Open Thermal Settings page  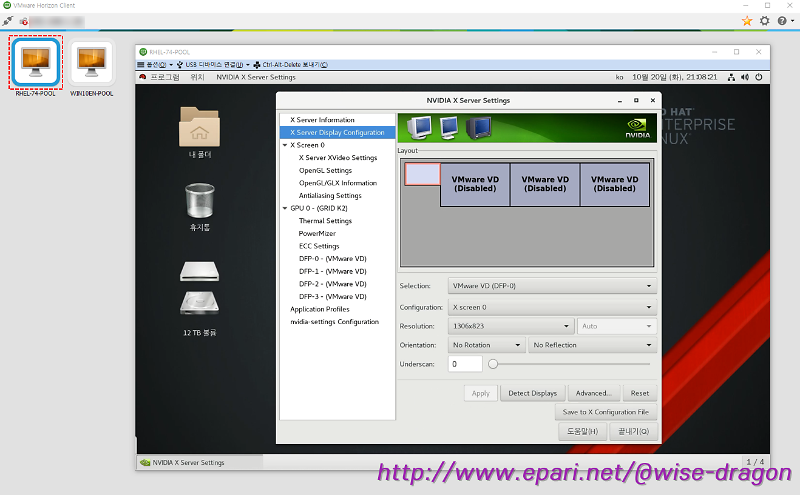325,221
